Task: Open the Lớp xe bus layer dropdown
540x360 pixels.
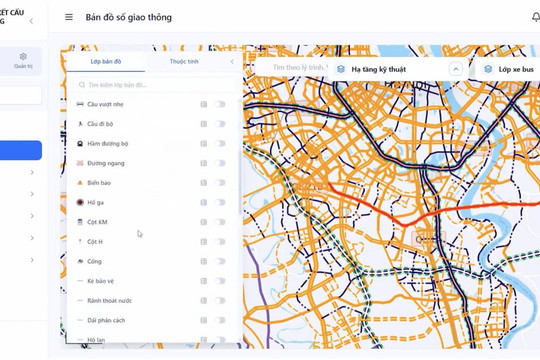Action: pos(509,69)
